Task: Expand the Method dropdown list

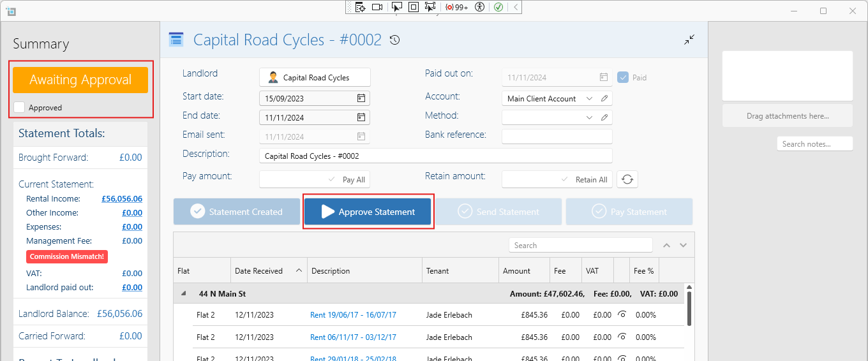Action: click(588, 117)
